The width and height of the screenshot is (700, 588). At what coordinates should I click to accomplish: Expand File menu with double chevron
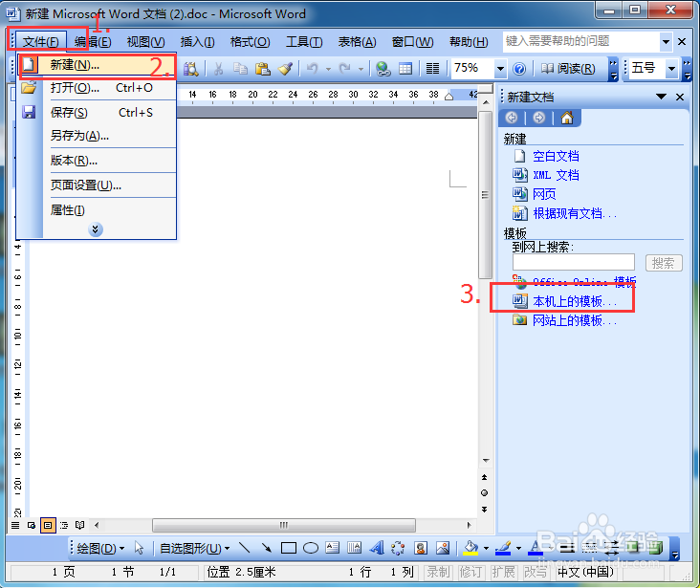[95, 229]
